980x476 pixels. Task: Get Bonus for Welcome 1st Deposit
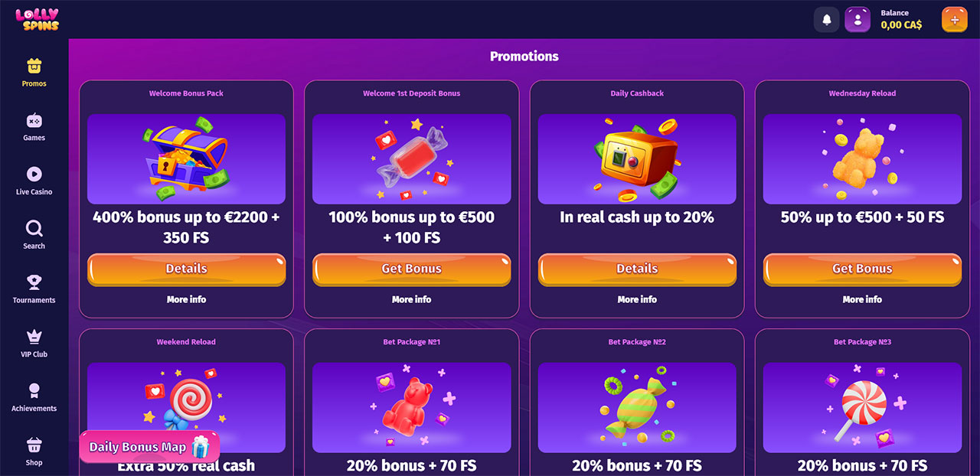[x=411, y=269]
